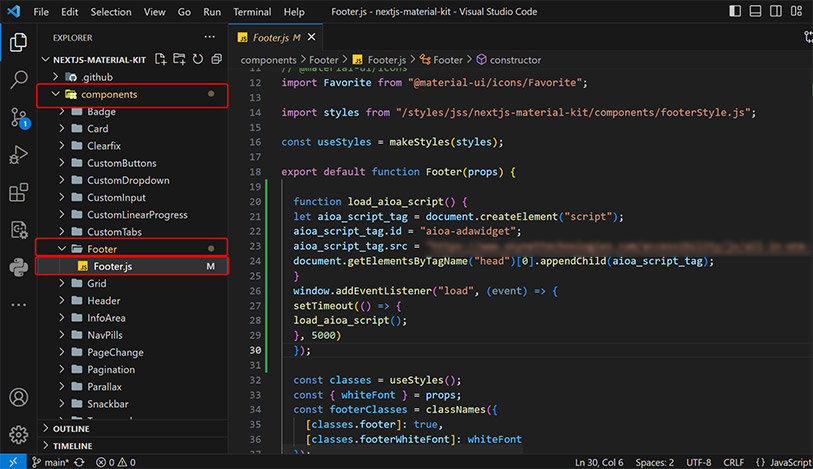Open Source Control view with badge
The image size is (813, 469).
(19, 118)
